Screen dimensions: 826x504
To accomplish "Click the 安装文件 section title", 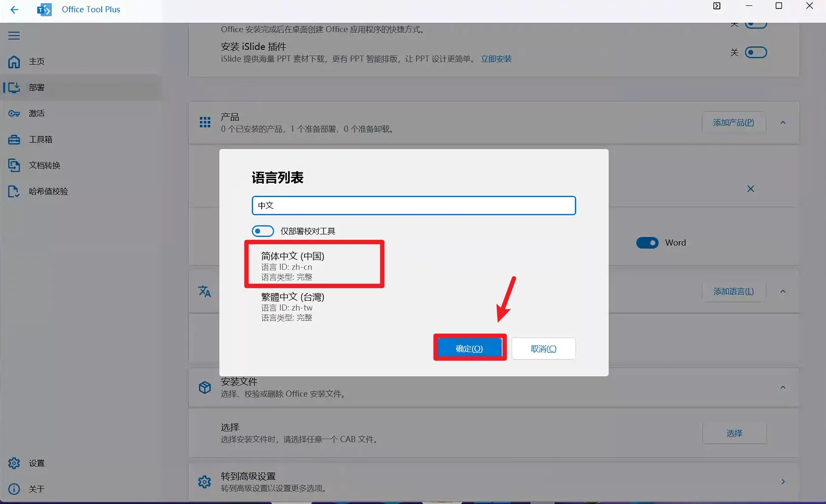I will click(x=239, y=382).
